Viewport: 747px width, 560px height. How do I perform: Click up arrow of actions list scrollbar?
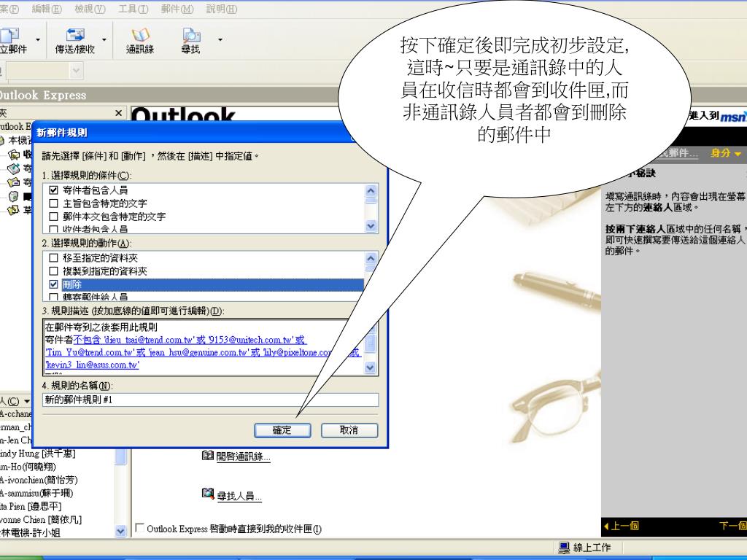tap(371, 258)
